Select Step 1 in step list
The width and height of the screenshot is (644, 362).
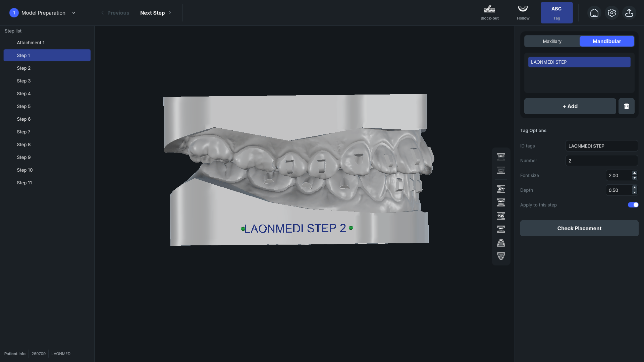point(47,55)
